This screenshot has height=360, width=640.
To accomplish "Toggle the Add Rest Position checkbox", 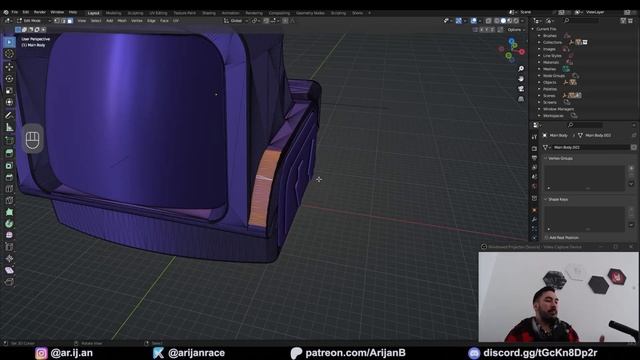I will pyautogui.click(x=547, y=238).
